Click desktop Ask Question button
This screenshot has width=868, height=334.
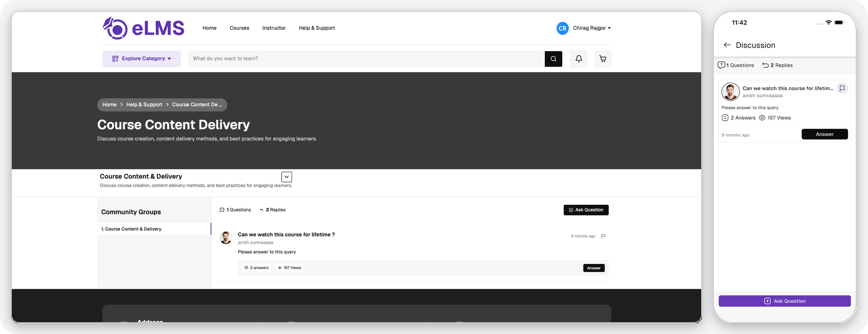[586, 210]
